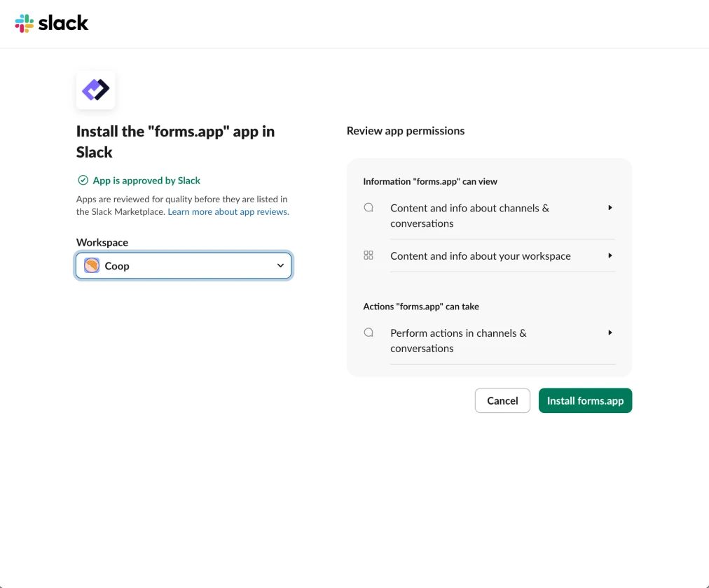Open the Learn more about app reviews link
The height and width of the screenshot is (588, 709).
coord(228,211)
